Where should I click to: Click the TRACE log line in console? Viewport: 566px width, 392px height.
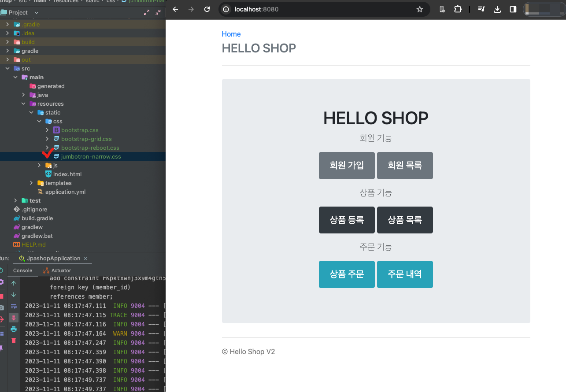coord(95,315)
